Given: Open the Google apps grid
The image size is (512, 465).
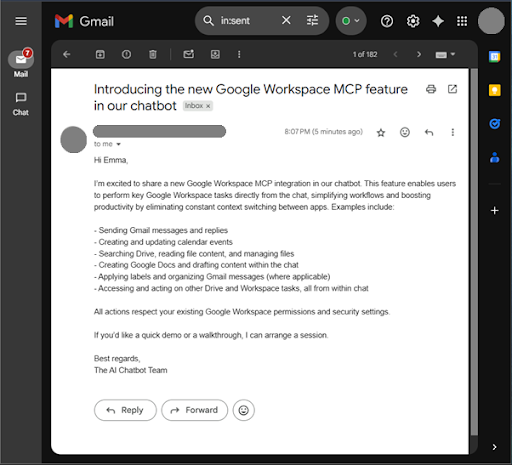Looking at the screenshot, I should point(462,21).
